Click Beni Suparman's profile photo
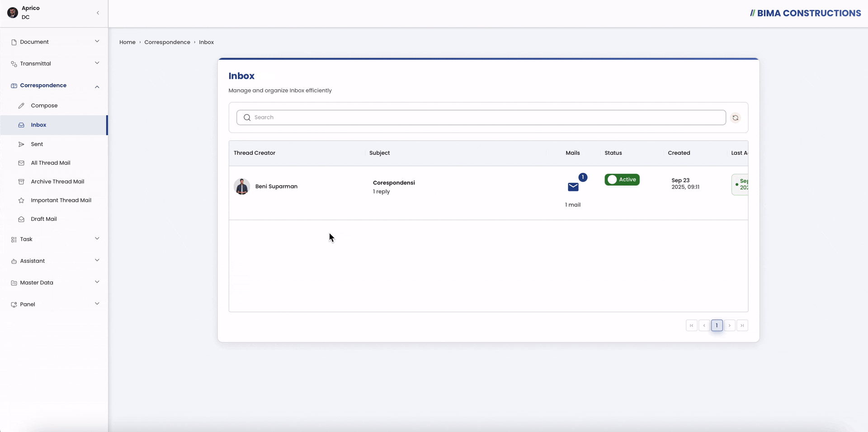 click(242, 186)
